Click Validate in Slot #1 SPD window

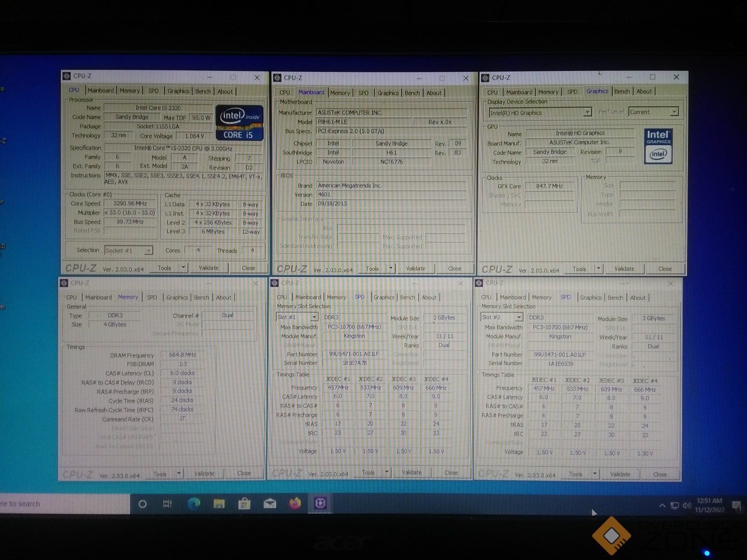coord(412,472)
